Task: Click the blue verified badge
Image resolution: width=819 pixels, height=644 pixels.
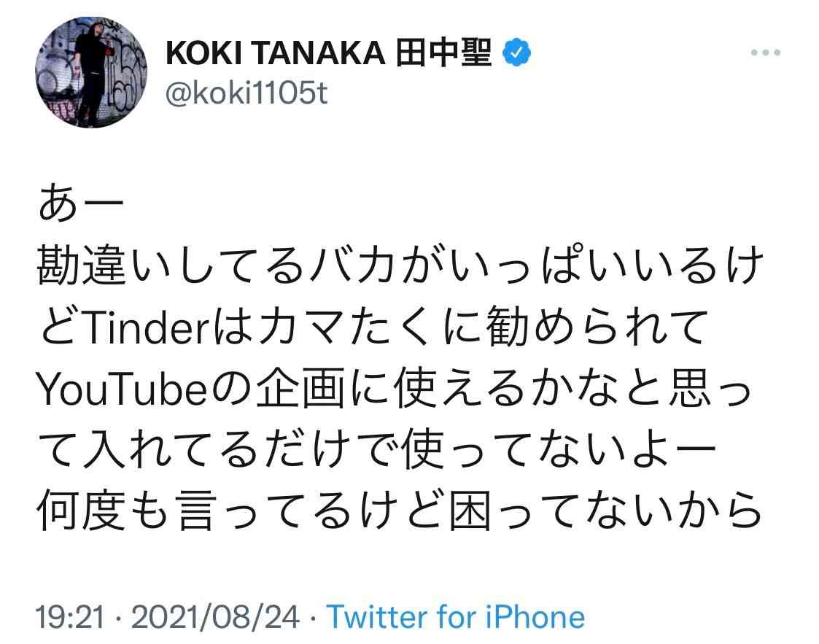Action: (x=516, y=53)
